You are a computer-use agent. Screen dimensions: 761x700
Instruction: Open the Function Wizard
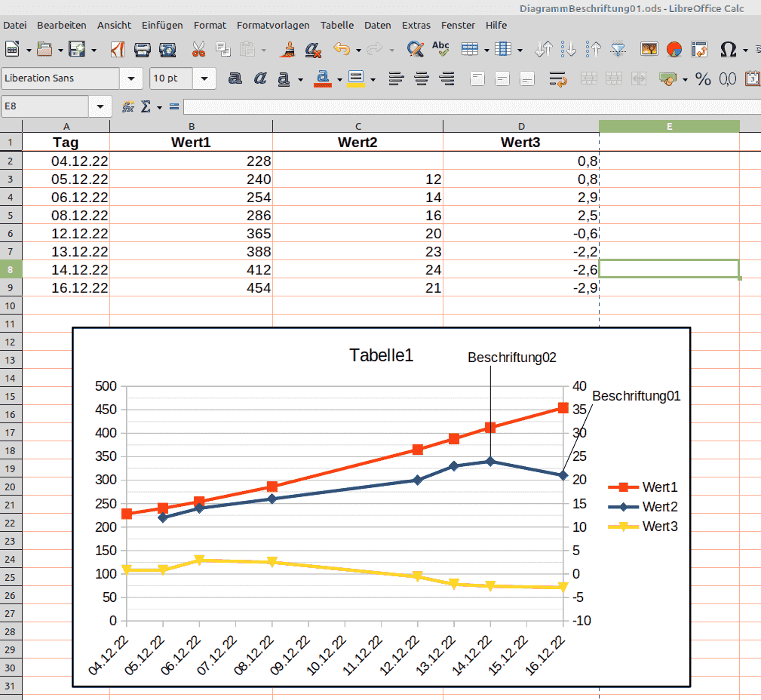[x=128, y=106]
